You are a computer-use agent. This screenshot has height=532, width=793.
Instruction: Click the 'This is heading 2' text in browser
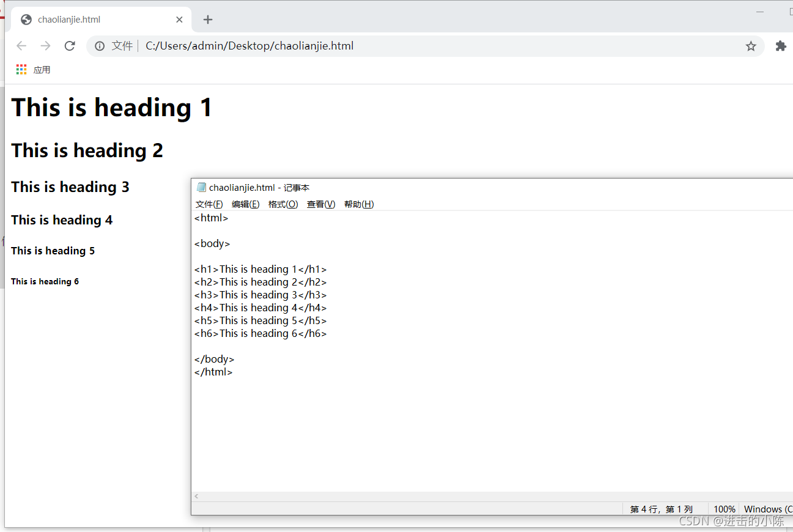87,150
